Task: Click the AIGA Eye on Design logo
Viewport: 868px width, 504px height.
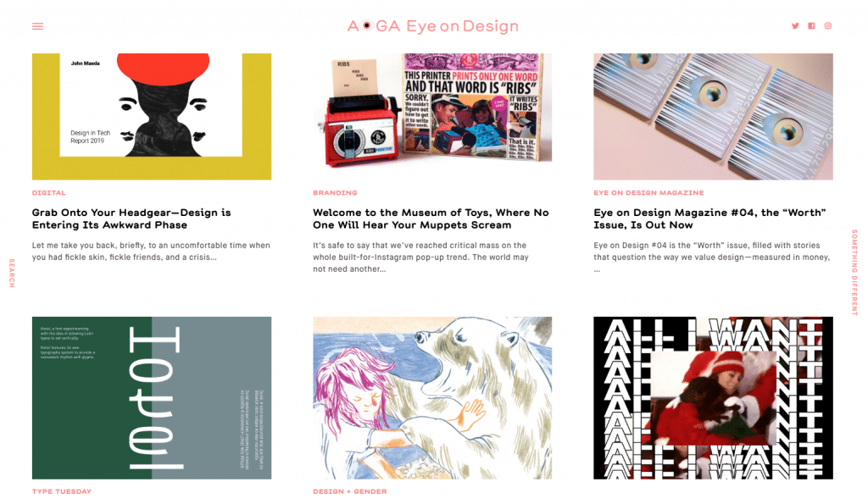Action: coord(433,26)
